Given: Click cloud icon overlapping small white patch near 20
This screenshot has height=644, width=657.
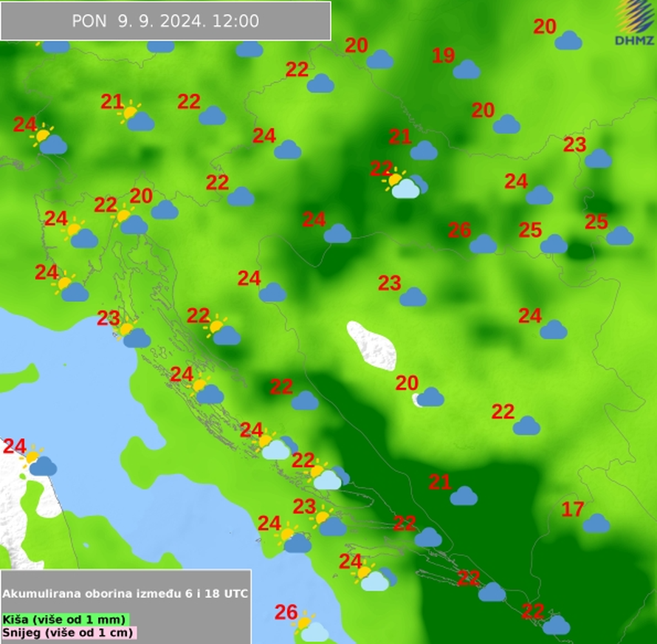Looking at the screenshot, I should [x=429, y=397].
